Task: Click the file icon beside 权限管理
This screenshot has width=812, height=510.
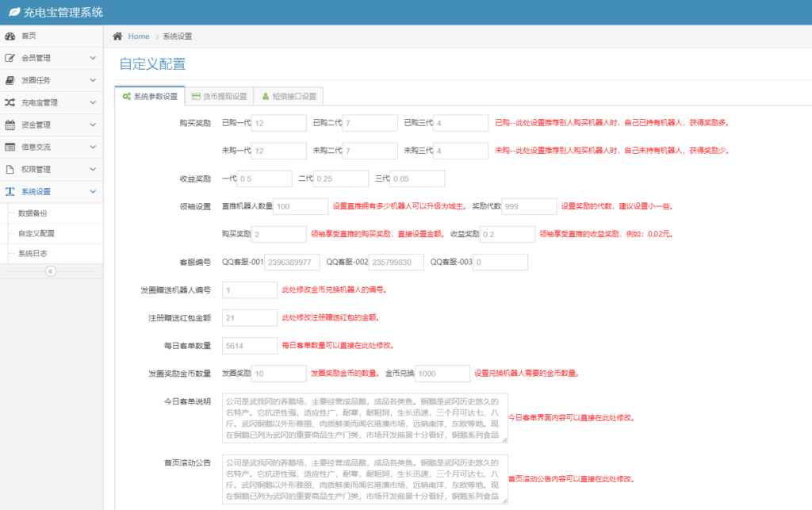Action: click(x=10, y=169)
